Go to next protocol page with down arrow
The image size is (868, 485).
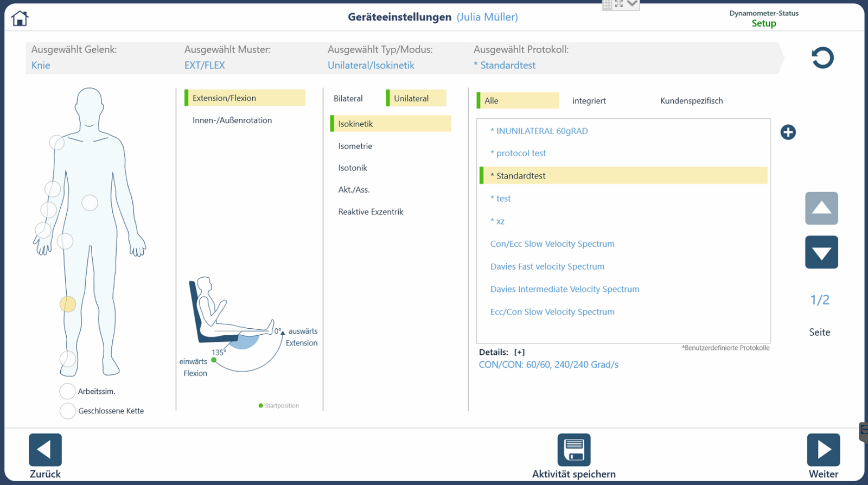[821, 252]
